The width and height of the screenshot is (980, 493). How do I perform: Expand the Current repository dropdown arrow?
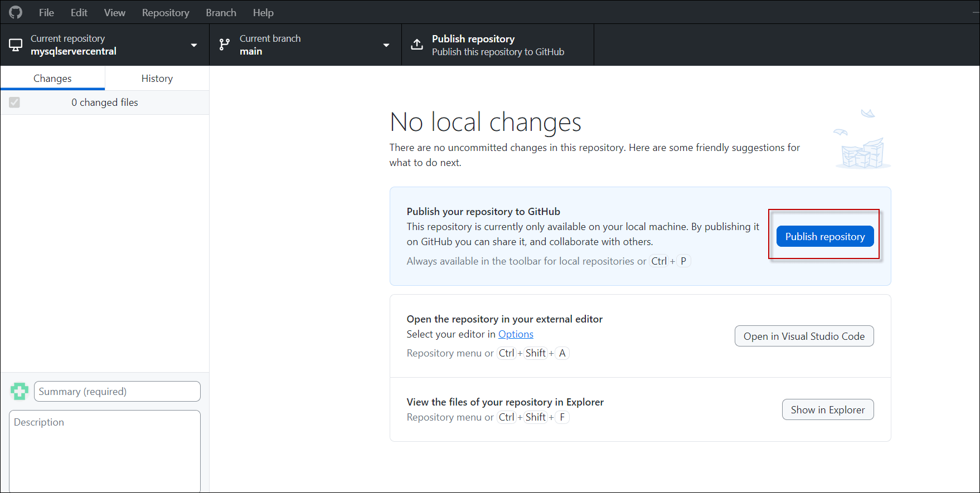(194, 45)
